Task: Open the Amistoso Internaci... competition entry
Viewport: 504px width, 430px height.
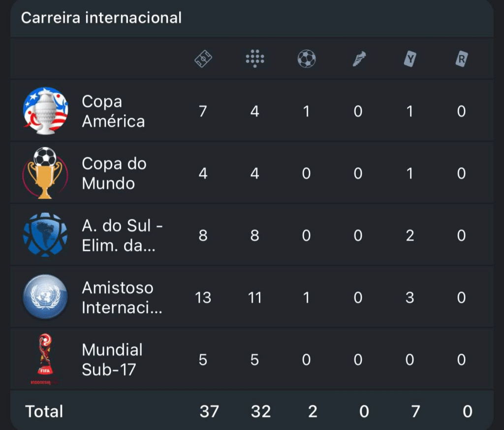Action: (x=122, y=298)
